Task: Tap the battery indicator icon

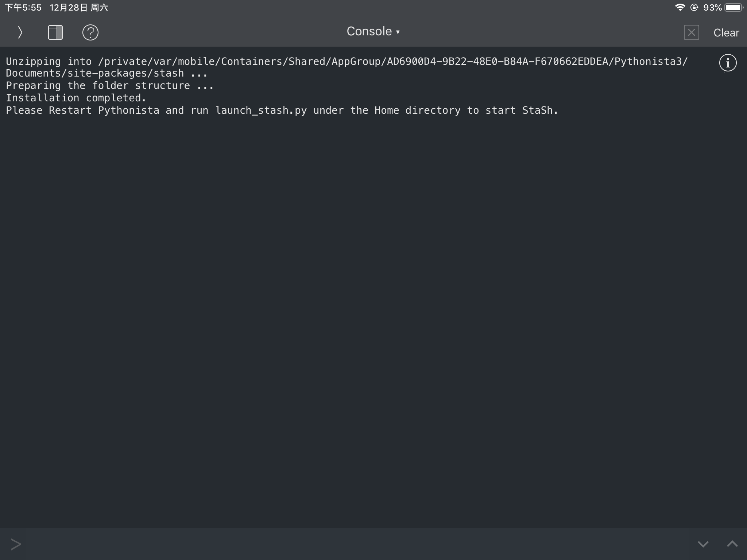Action: click(x=733, y=7)
